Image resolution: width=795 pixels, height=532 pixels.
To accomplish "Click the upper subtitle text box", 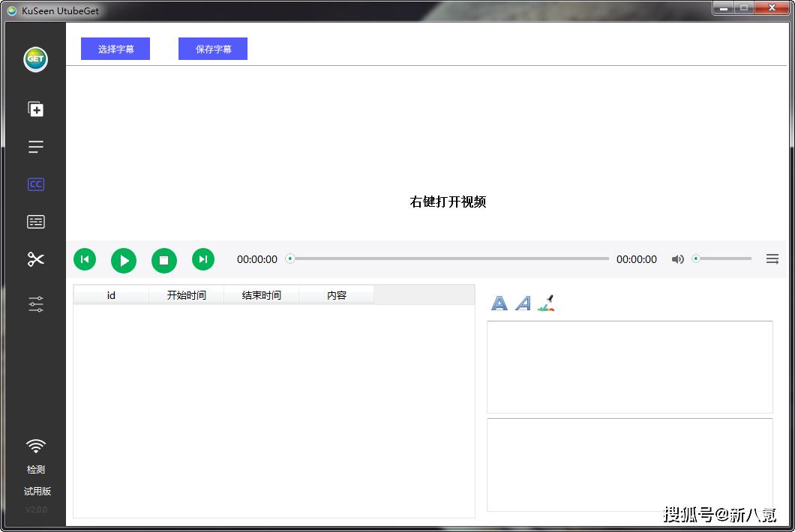I will pos(630,367).
